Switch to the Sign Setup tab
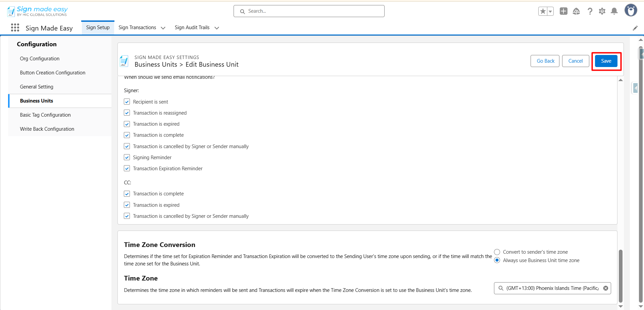Image resolution: width=644 pixels, height=310 pixels. pos(98,27)
